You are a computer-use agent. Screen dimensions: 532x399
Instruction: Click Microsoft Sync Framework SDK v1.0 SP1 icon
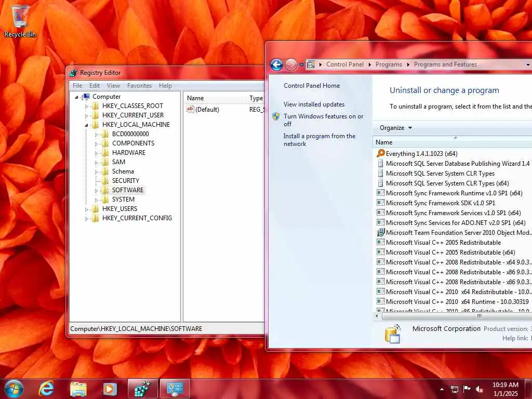[381, 203]
